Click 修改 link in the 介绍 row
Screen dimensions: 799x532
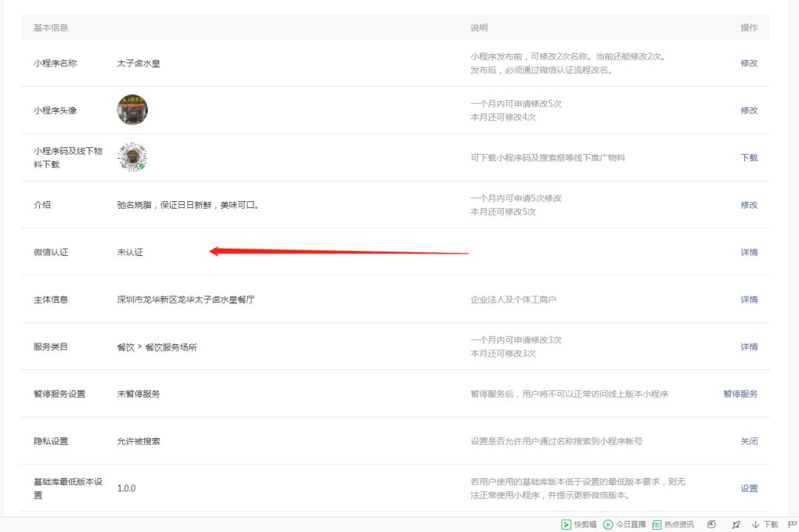[x=749, y=205]
